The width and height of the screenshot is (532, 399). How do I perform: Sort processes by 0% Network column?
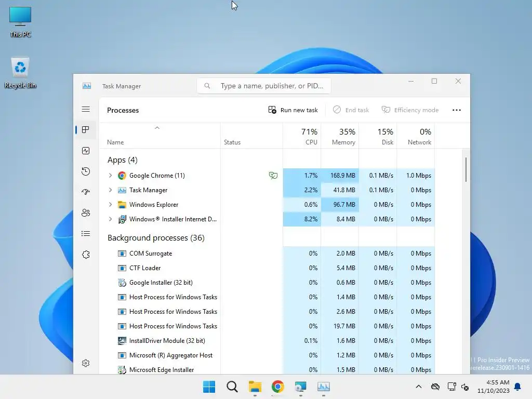tap(416, 136)
